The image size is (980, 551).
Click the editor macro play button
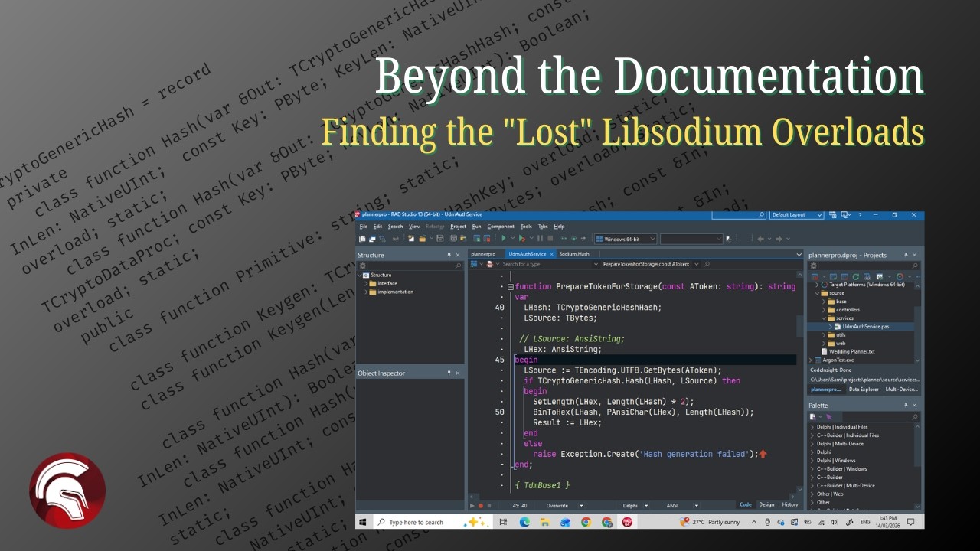(x=472, y=506)
